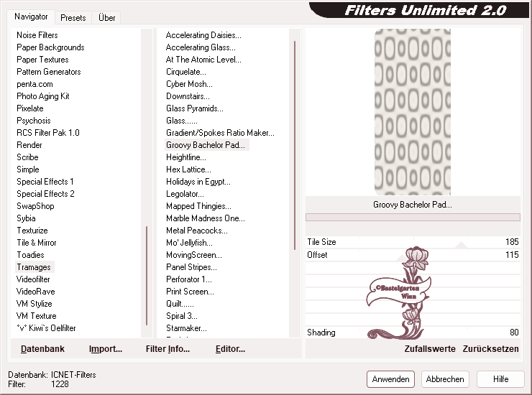The image size is (532, 395).
Task: Click Zufallswerte to randomize values
Action: pos(430,349)
